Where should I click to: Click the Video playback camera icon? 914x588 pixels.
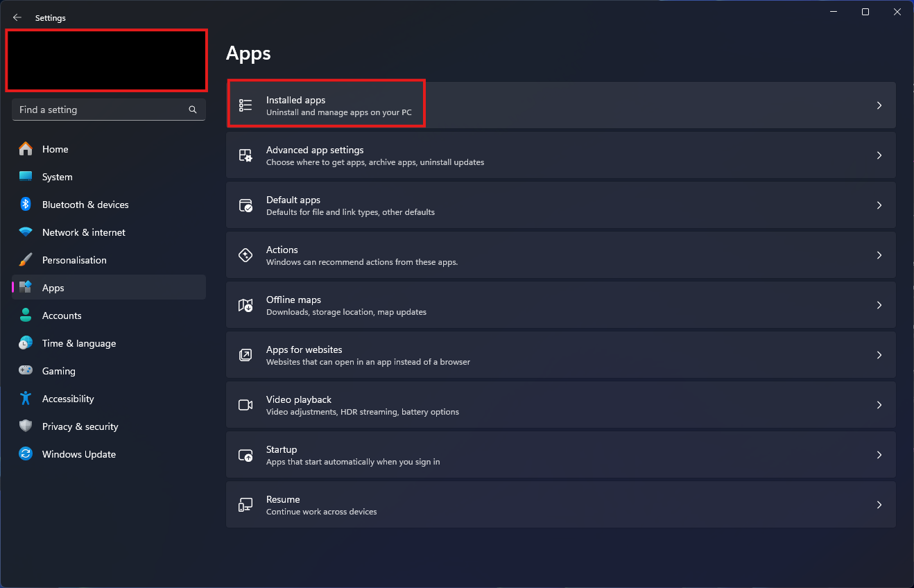(245, 405)
